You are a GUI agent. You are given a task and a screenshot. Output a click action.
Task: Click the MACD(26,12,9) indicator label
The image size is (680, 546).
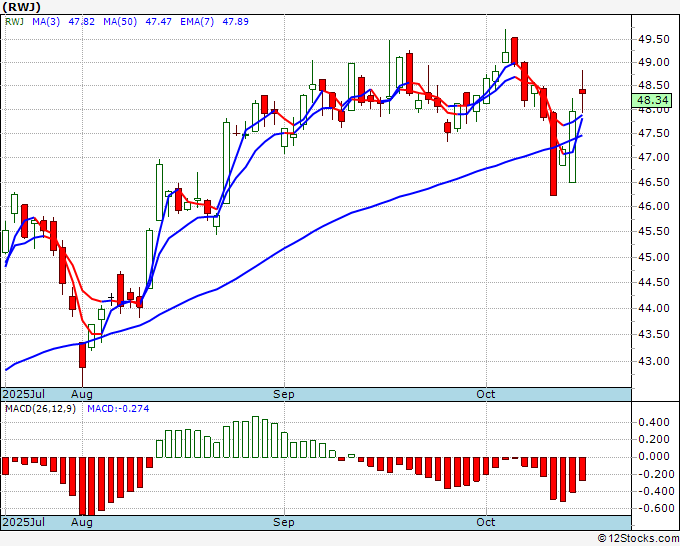[40, 409]
